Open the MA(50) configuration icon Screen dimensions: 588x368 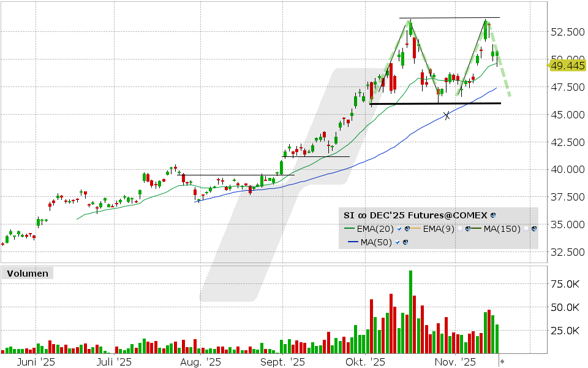tap(405, 242)
